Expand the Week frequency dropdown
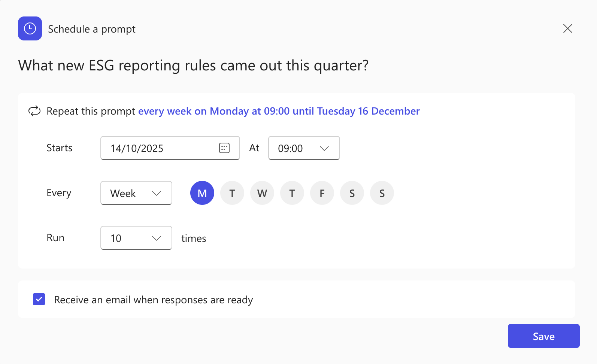The width and height of the screenshot is (597, 364). [x=136, y=193]
